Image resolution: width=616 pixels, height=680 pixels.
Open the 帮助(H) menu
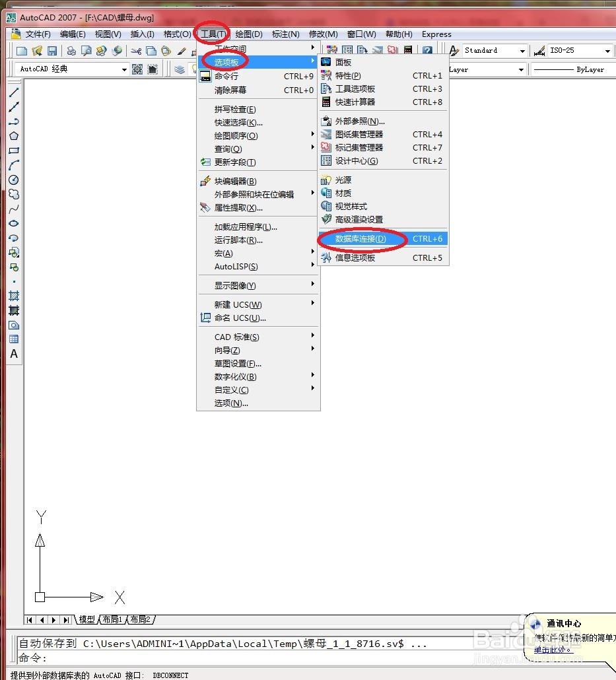(x=399, y=34)
